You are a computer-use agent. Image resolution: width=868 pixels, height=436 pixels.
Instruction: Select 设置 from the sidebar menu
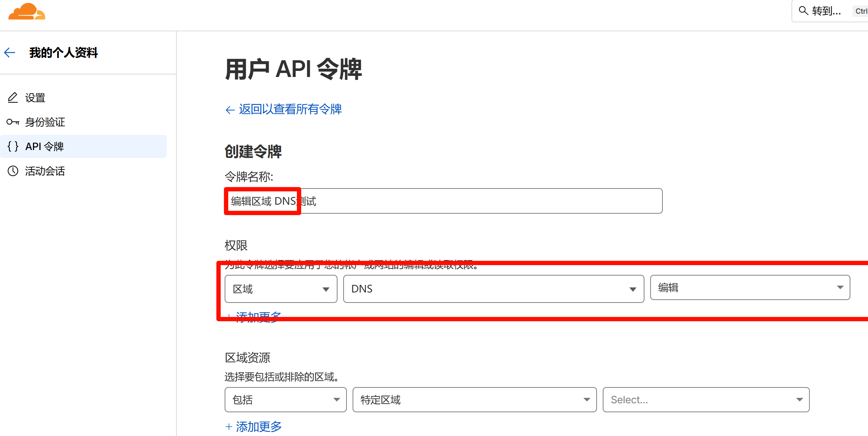coord(35,97)
